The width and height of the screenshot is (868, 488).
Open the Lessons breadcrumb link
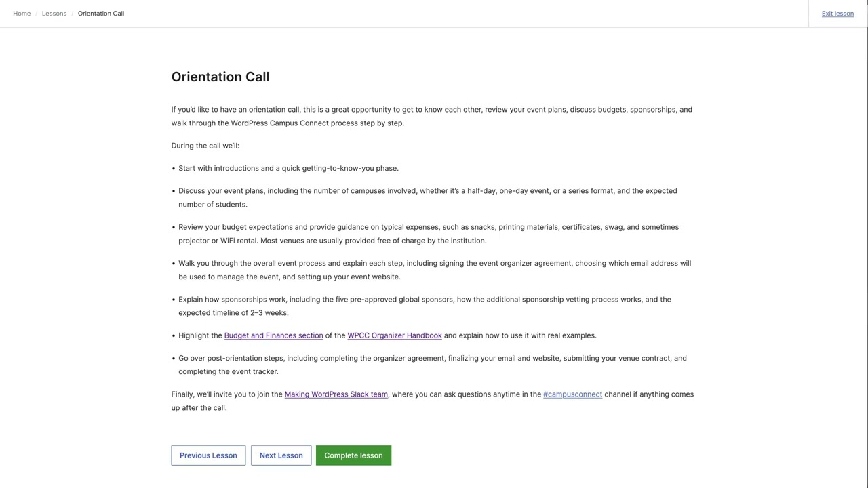[x=54, y=14]
